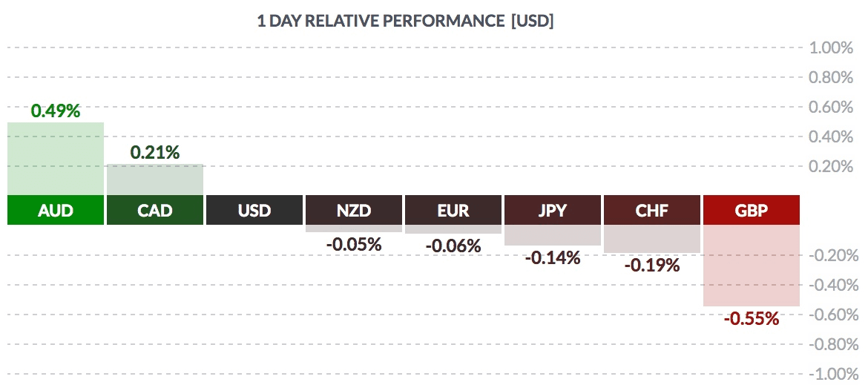Select the JPY currency label
The image size is (868, 385).
(x=553, y=210)
